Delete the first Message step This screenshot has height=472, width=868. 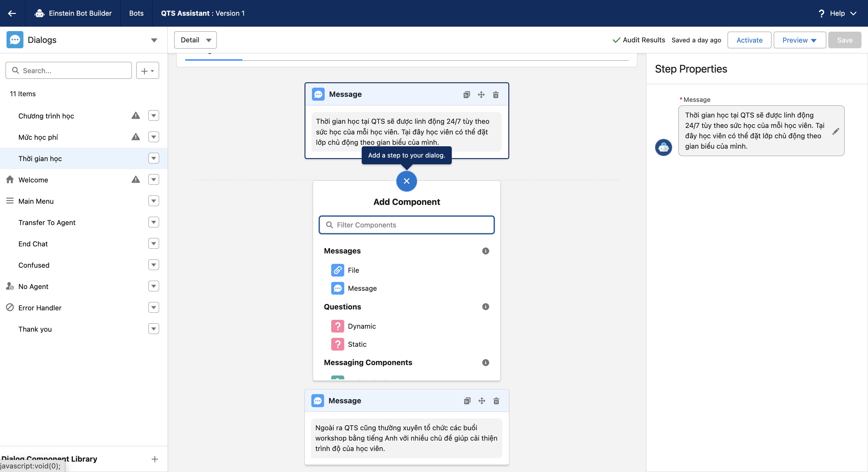(496, 95)
